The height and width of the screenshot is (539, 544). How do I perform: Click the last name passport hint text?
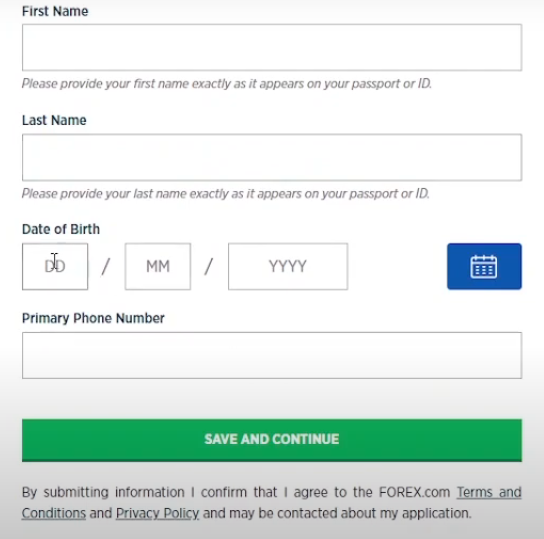pyautogui.click(x=226, y=193)
